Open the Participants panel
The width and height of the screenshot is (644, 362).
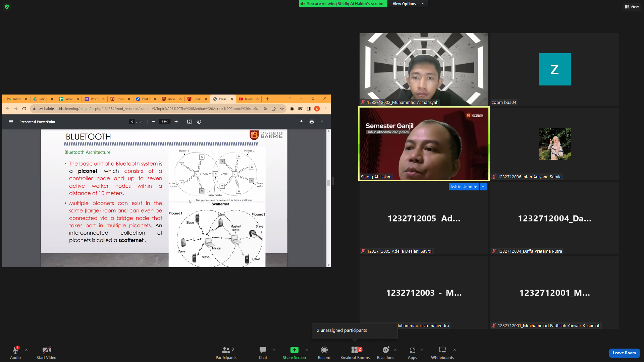(x=226, y=353)
